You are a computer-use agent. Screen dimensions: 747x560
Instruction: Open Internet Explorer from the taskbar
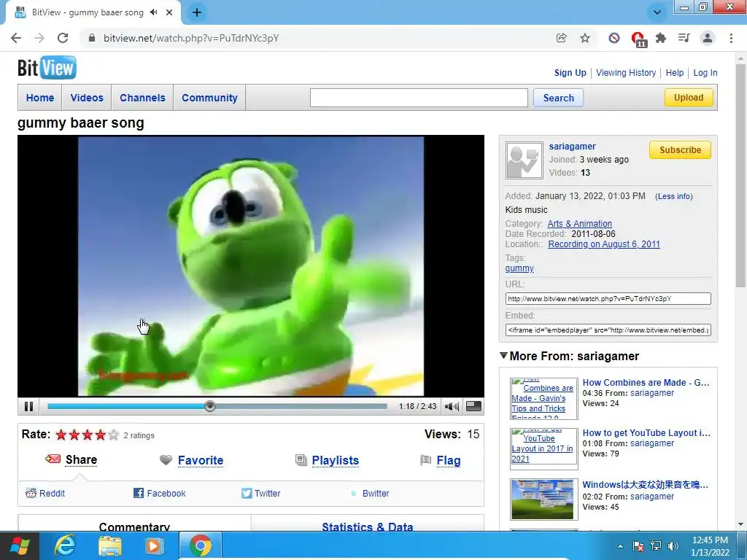[65, 545]
